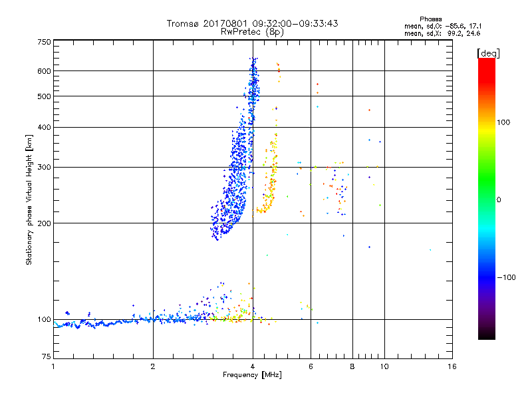Click the frequency axis tick label '16'
532x399 pixels.
452,366
